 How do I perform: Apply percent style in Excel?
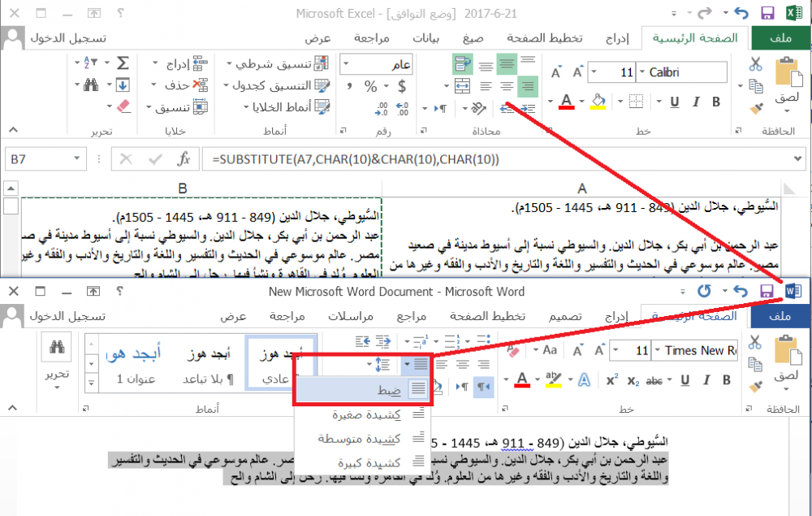(371, 86)
